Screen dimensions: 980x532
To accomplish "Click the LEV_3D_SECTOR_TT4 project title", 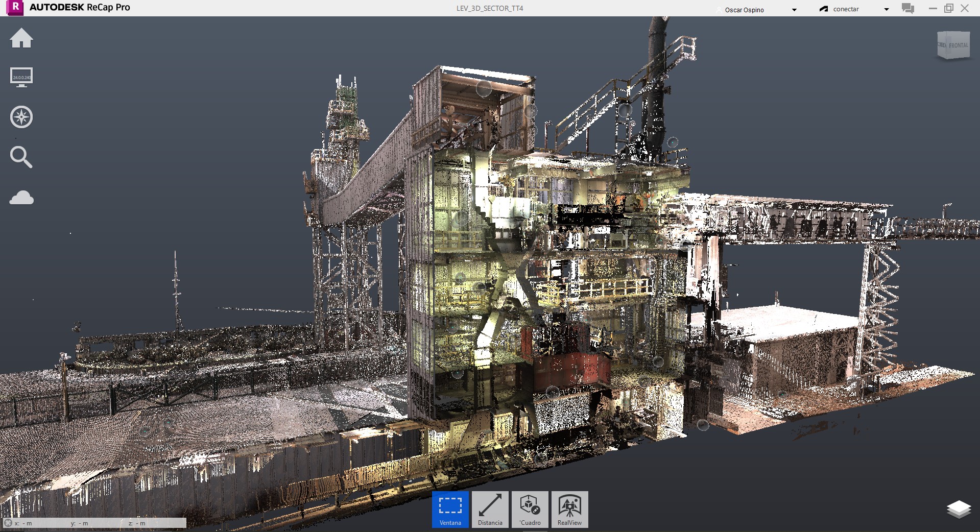I will coord(489,8).
